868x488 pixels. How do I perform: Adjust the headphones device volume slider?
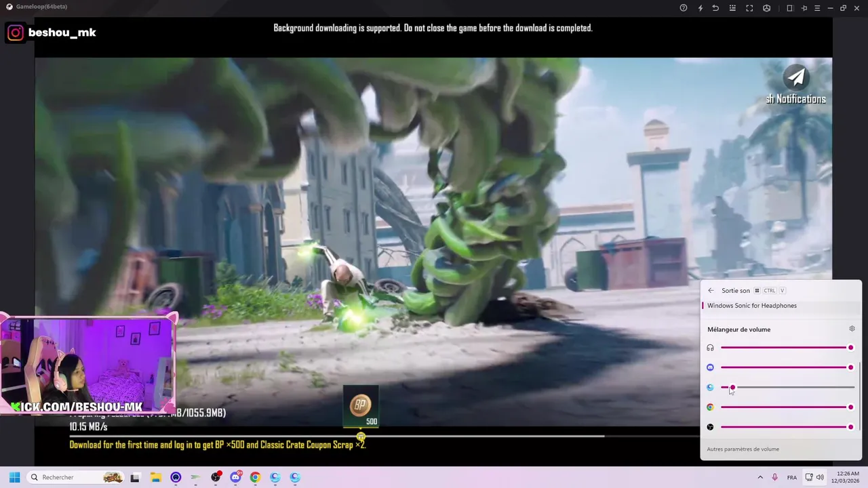pos(787,348)
